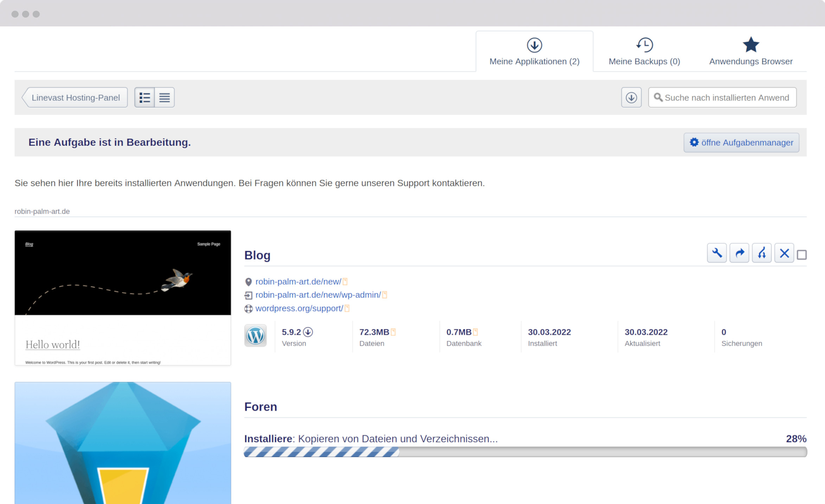Viewport: 825px width, 504px height.
Task: Click the Foren application title
Action: [261, 407]
